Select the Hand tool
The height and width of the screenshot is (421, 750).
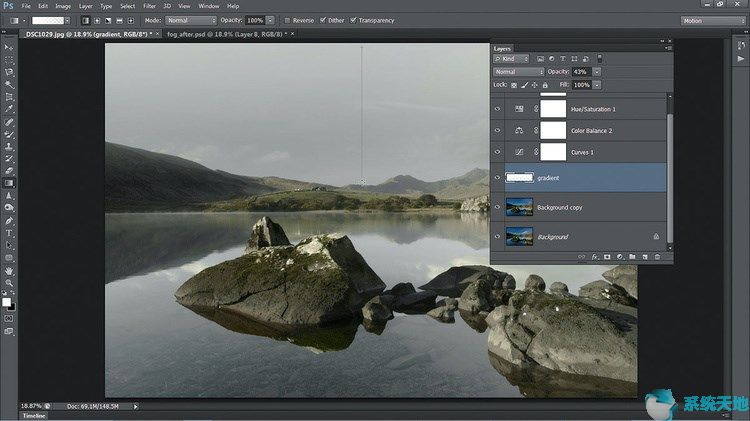(x=9, y=271)
